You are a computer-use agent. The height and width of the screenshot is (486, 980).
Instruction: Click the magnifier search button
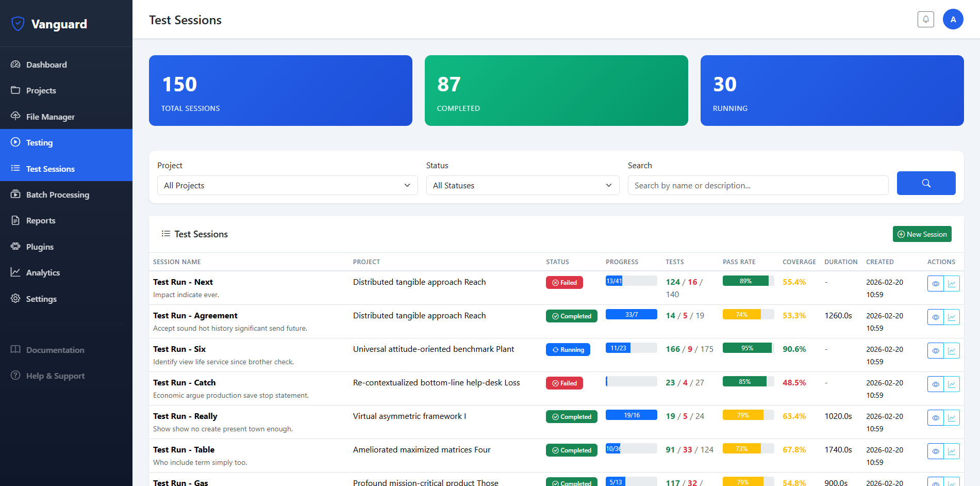(x=926, y=183)
